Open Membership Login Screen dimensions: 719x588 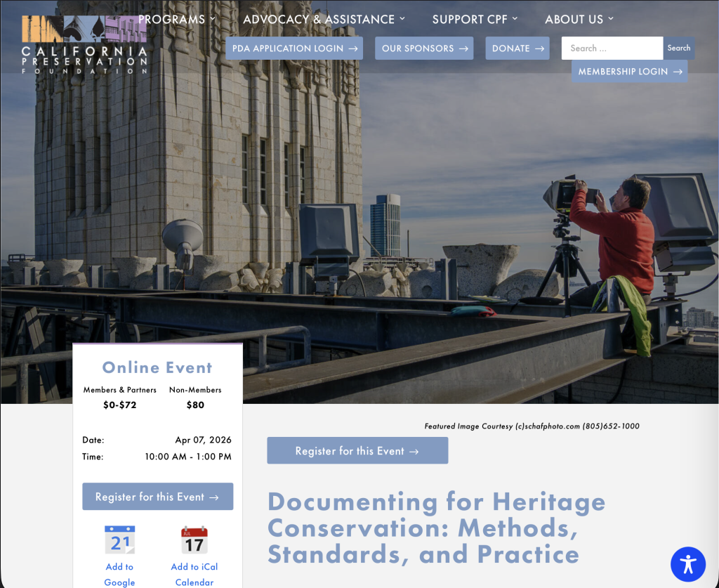[629, 70]
